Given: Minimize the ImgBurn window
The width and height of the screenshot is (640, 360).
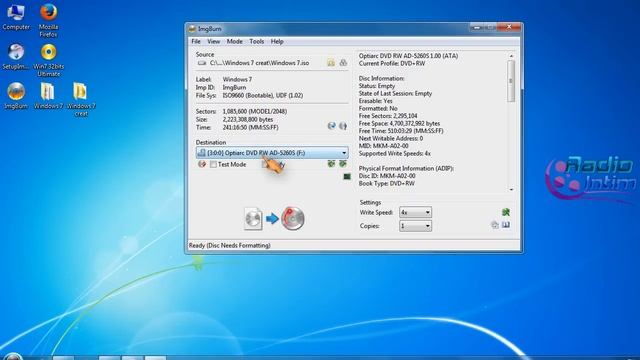Looking at the screenshot, I should pos(476,27).
